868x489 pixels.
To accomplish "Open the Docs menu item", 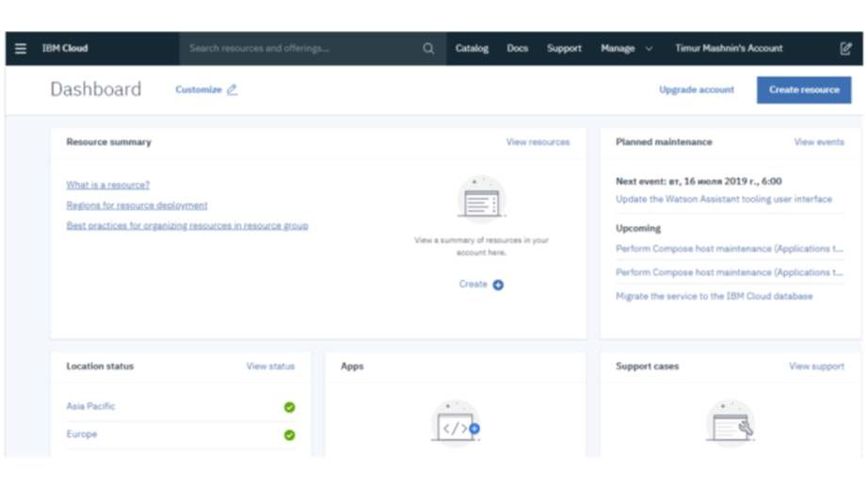I will coord(518,49).
